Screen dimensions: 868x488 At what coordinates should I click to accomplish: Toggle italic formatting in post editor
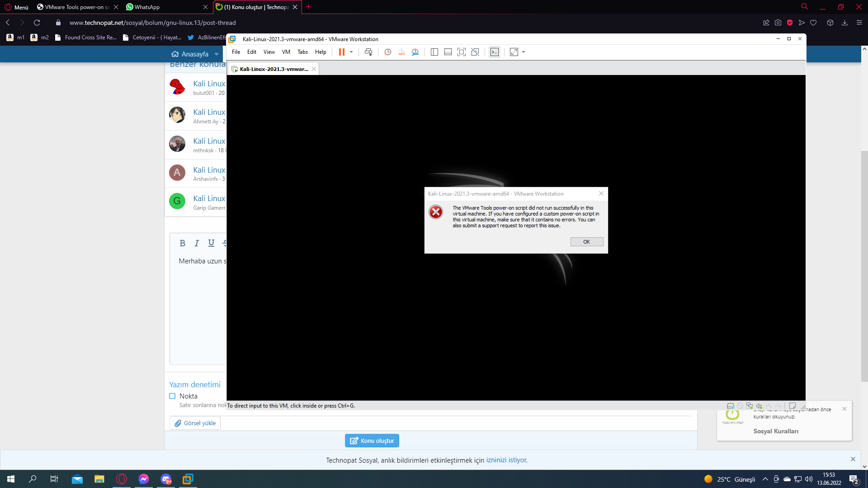[197, 243]
